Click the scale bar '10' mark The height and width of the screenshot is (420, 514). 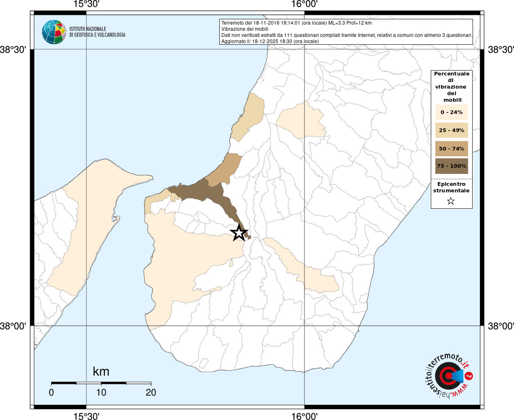[101, 393]
